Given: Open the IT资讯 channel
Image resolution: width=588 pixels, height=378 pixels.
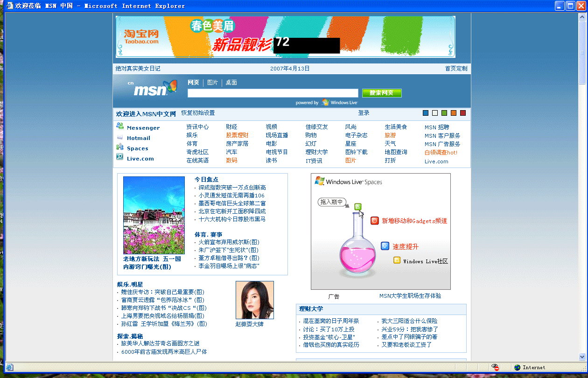Looking at the screenshot, I should tap(314, 161).
